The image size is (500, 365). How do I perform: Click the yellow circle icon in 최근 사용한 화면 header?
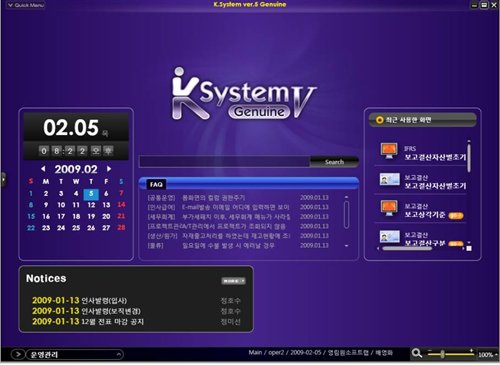379,120
